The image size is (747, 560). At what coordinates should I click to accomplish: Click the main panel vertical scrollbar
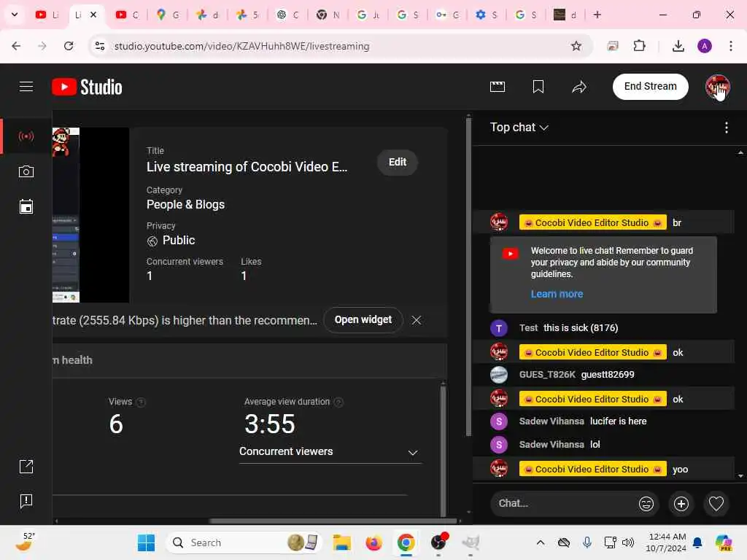click(x=468, y=276)
